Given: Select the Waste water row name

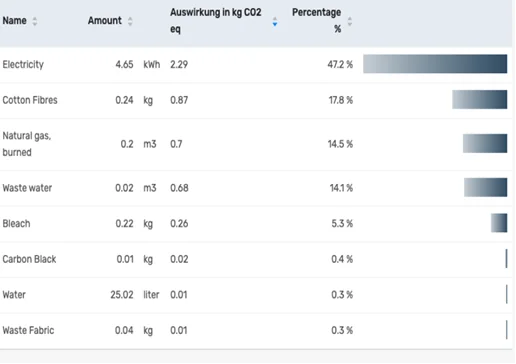Looking at the screenshot, I should [27, 188].
